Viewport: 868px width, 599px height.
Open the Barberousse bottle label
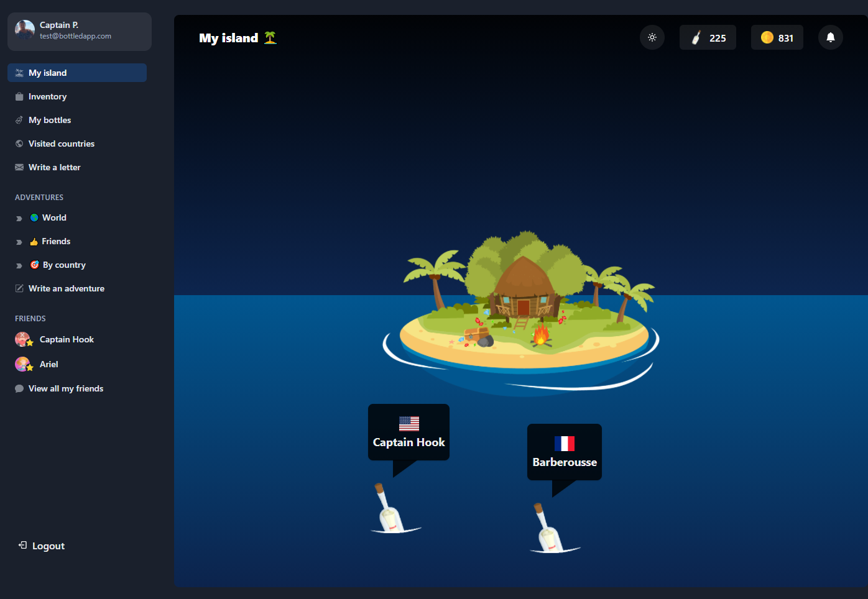pyautogui.click(x=565, y=452)
